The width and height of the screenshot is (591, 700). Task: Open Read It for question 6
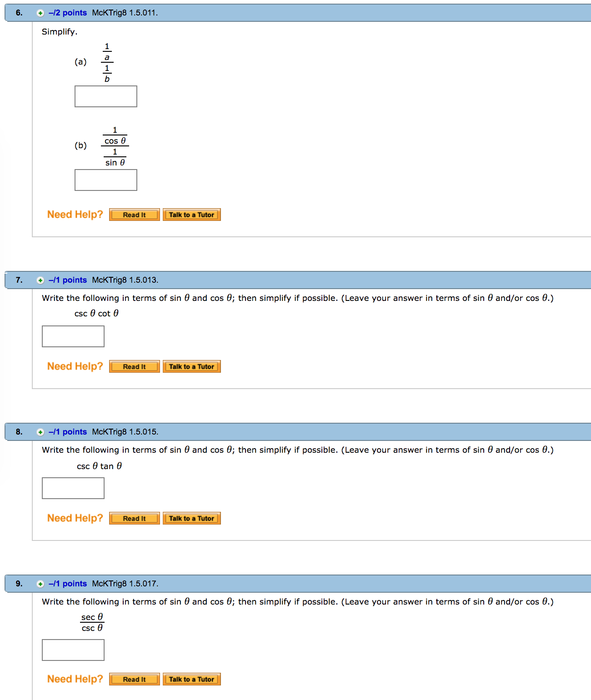[x=135, y=215]
